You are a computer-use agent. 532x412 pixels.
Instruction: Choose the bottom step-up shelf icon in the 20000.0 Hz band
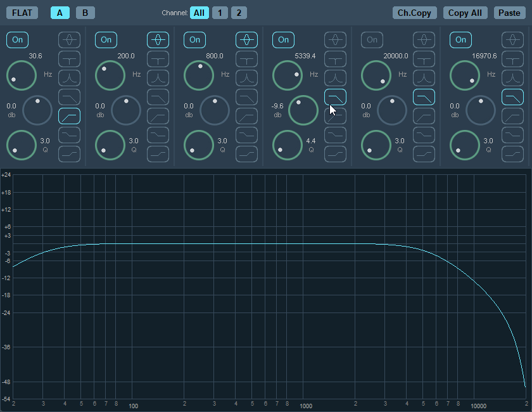pyautogui.click(x=424, y=154)
